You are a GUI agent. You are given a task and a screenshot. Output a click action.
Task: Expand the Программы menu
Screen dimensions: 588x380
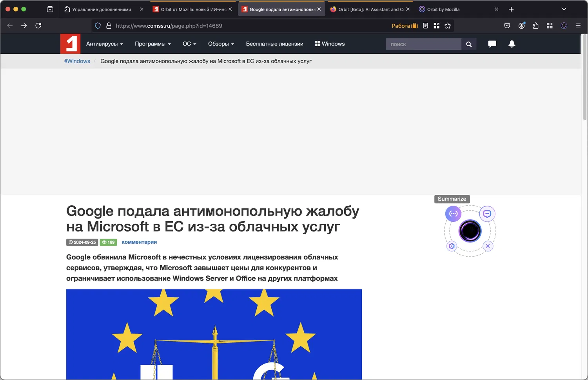(153, 44)
